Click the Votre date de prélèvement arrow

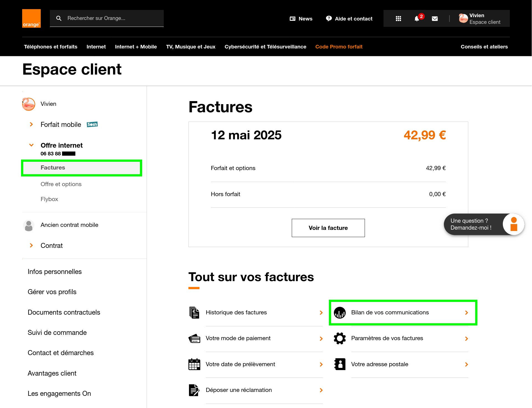[x=321, y=365]
